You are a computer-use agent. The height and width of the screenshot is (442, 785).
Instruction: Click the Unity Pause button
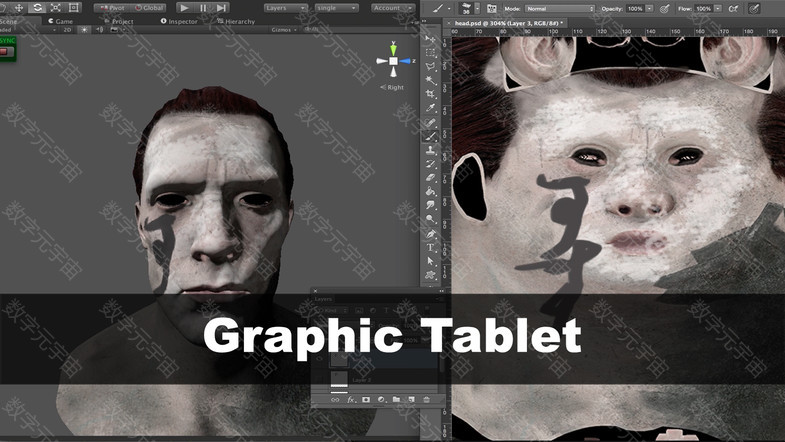coord(203,8)
